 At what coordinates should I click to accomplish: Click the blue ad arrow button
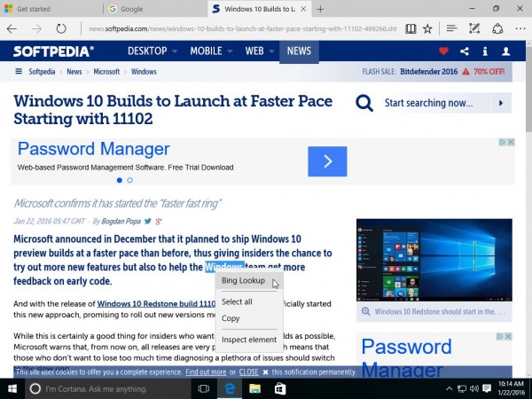[x=327, y=160]
